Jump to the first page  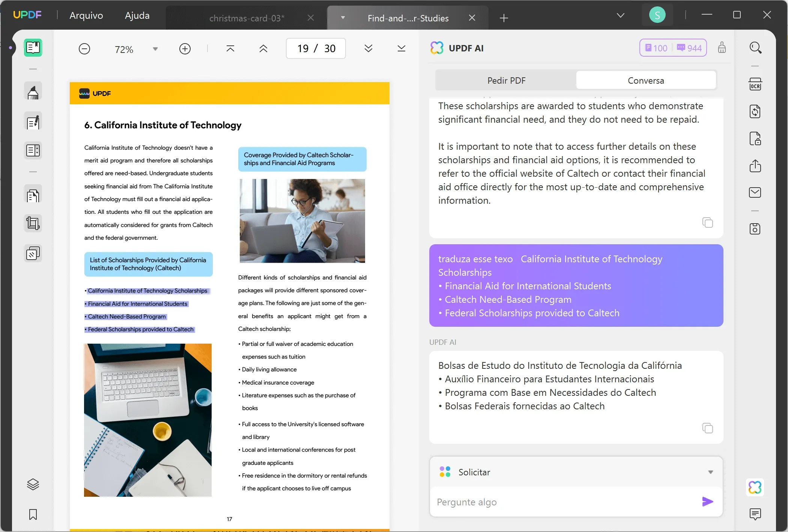click(230, 48)
